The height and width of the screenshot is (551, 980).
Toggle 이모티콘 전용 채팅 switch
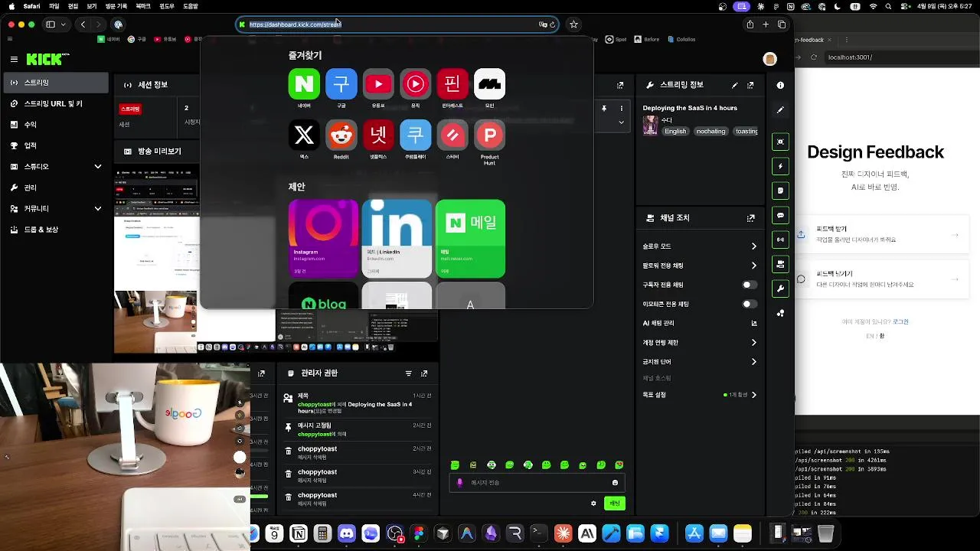[750, 304]
